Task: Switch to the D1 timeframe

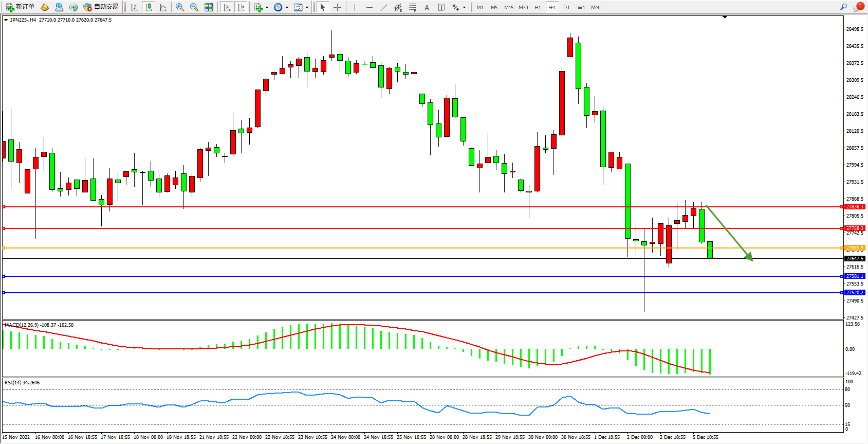Action: coord(566,7)
